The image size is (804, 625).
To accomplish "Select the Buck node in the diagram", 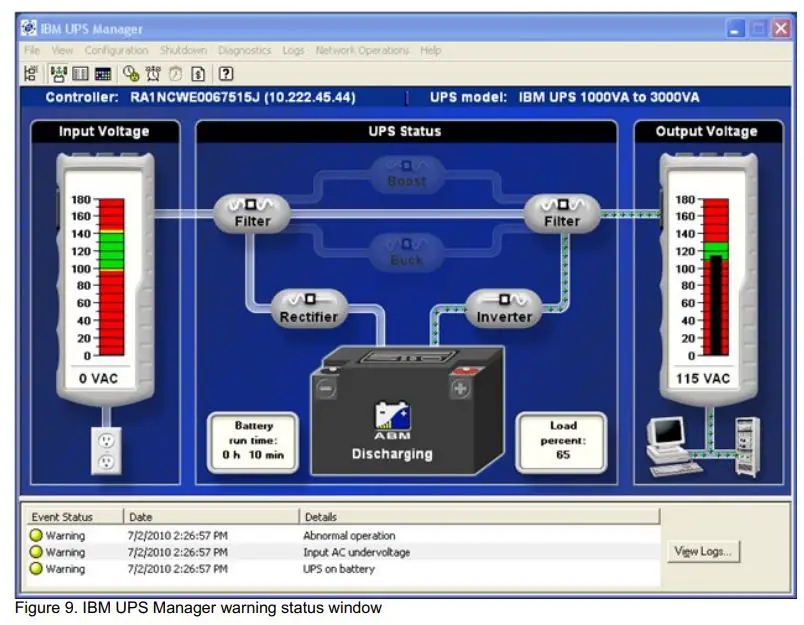I will coord(406,252).
